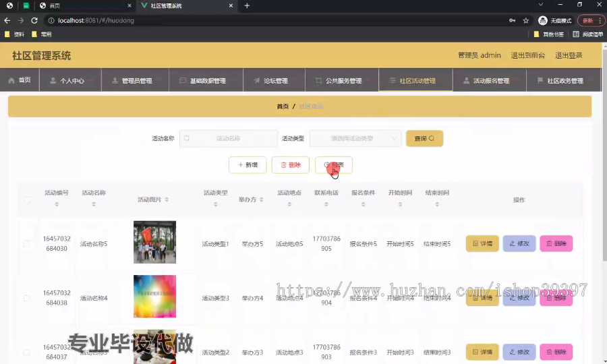
Task: Sort by 活动地点 column arrows
Action: [289, 204]
